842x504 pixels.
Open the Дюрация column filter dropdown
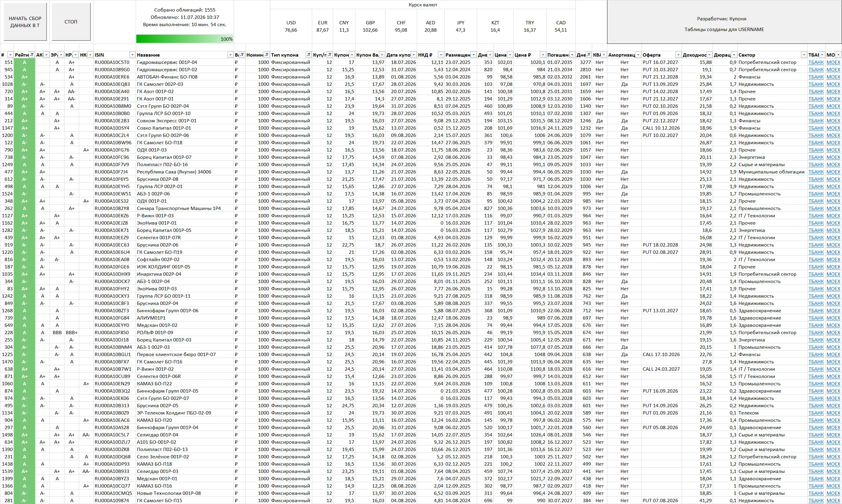pyautogui.click(x=734, y=55)
